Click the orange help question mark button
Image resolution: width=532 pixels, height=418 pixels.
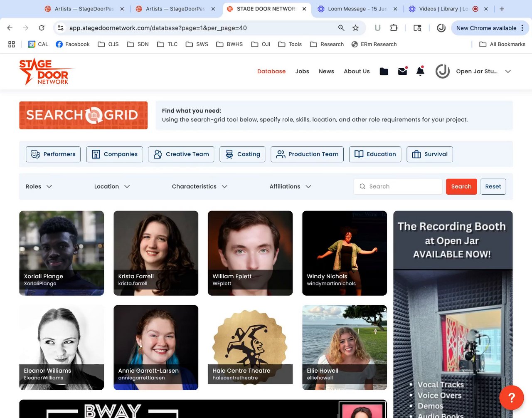[512, 398]
